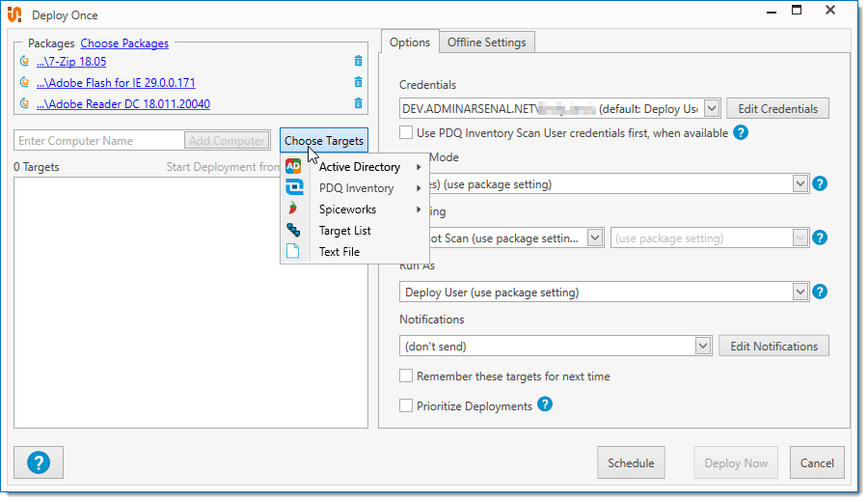Open the Notifications (don't send) dropdown
Viewport: 868px width, 502px height.
[702, 346]
